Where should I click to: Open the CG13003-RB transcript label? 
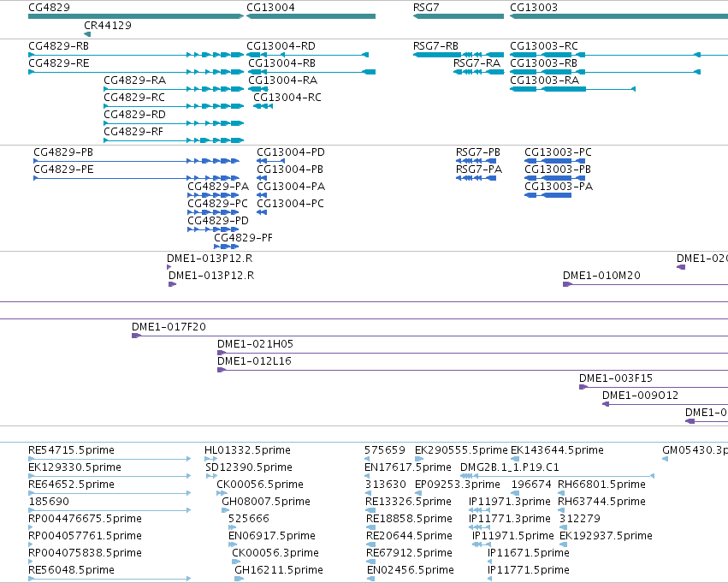tap(544, 63)
